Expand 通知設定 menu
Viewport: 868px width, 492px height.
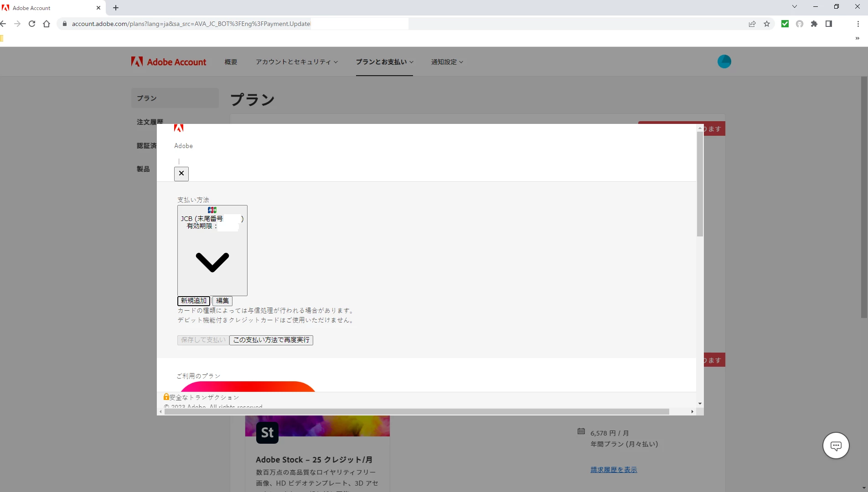click(x=447, y=62)
